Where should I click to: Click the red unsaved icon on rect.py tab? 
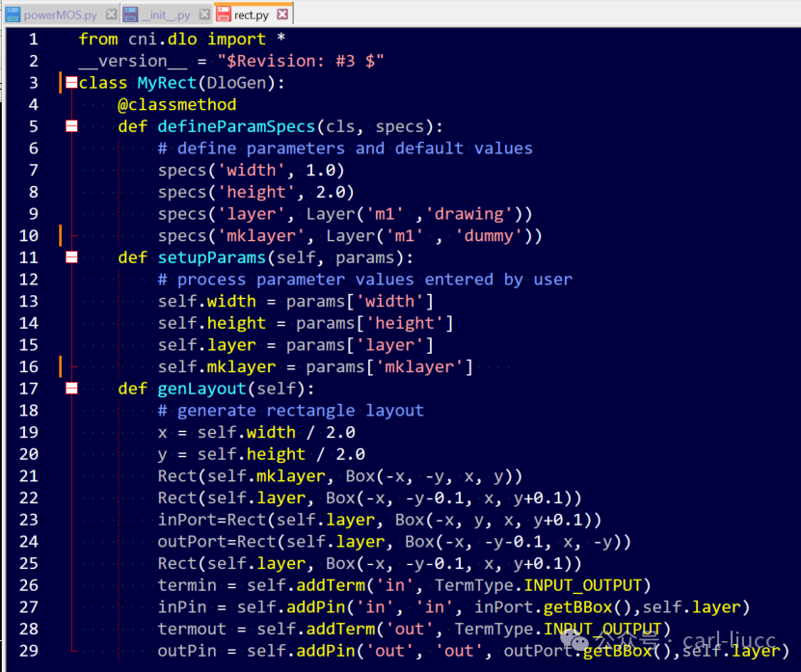tap(224, 14)
